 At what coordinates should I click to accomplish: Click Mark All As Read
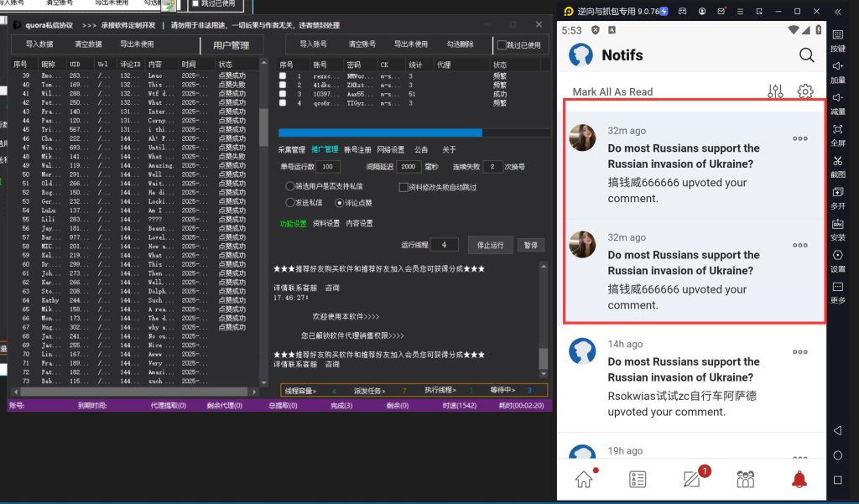click(x=612, y=91)
